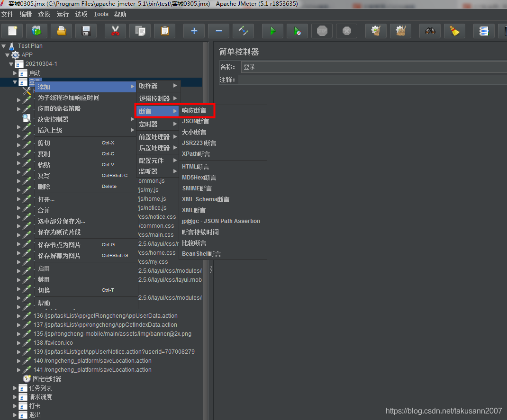Click the Clear all results icon
This screenshot has width=507, height=420.
coord(400,31)
